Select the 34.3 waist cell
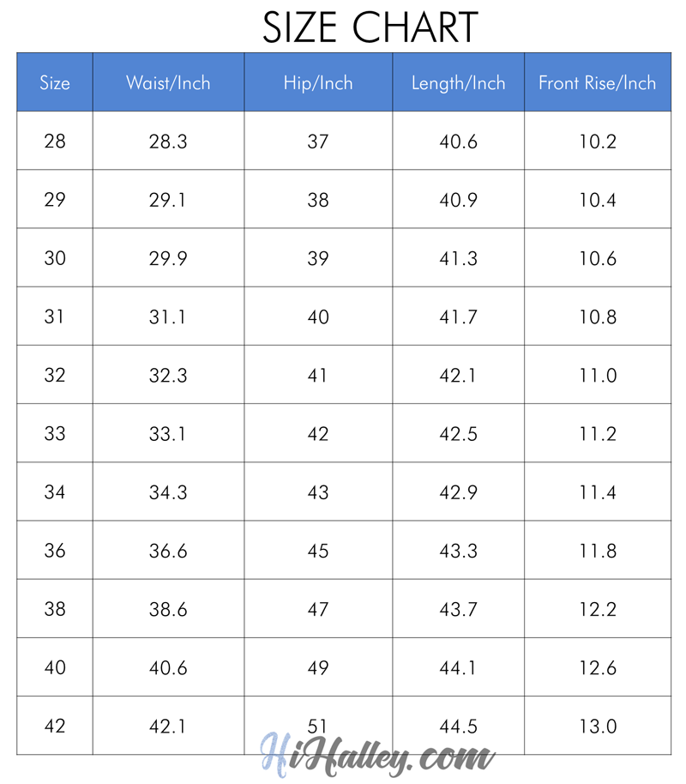 click(x=168, y=492)
